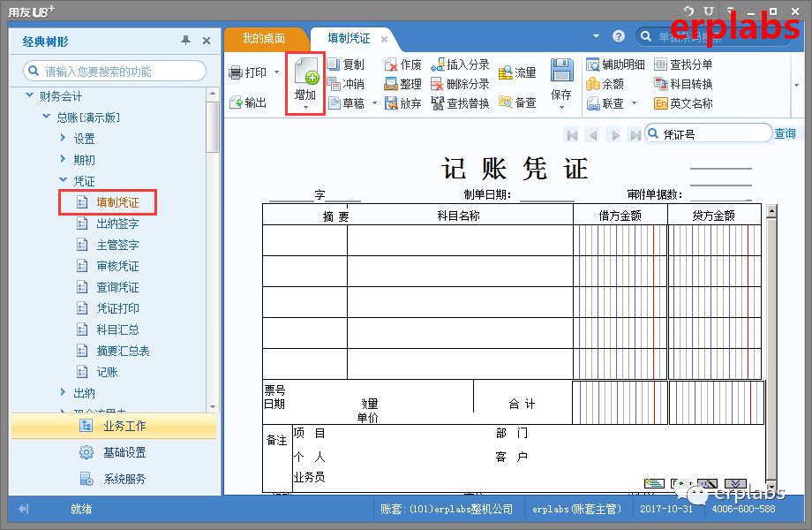
Task: Click the 复制 copy icon
Action: tap(334, 64)
